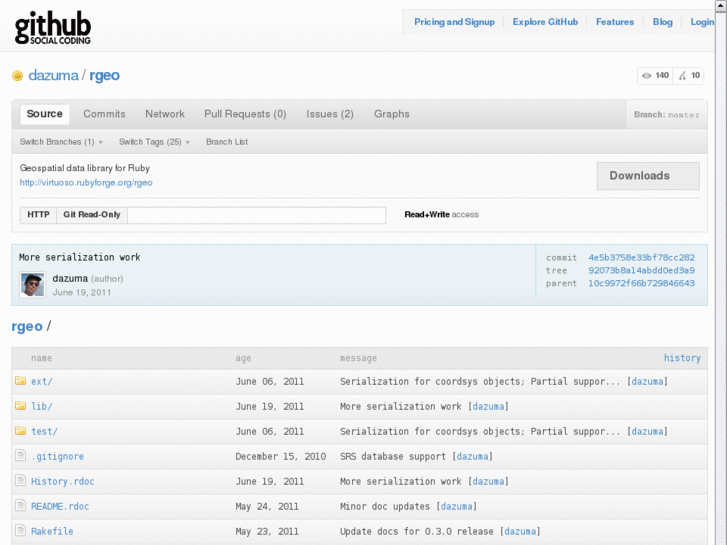Go to Explore GitHub
Viewport: 727px width, 545px height.
point(545,22)
